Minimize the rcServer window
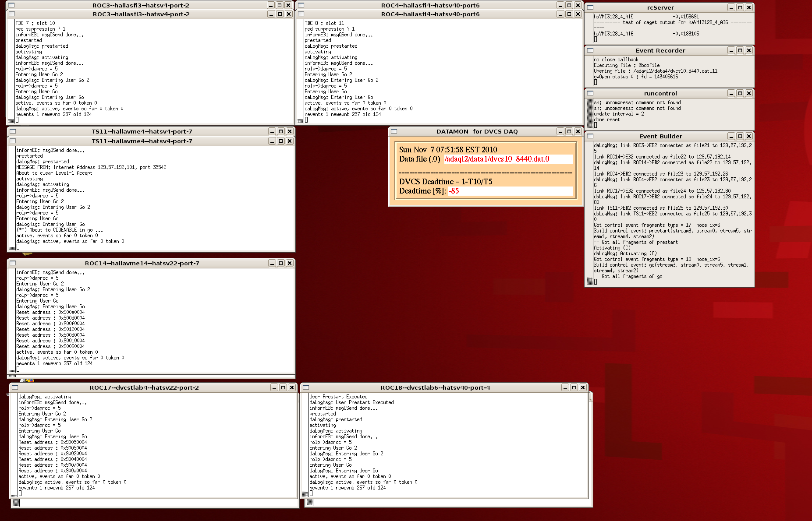812x521 pixels. tap(731, 7)
